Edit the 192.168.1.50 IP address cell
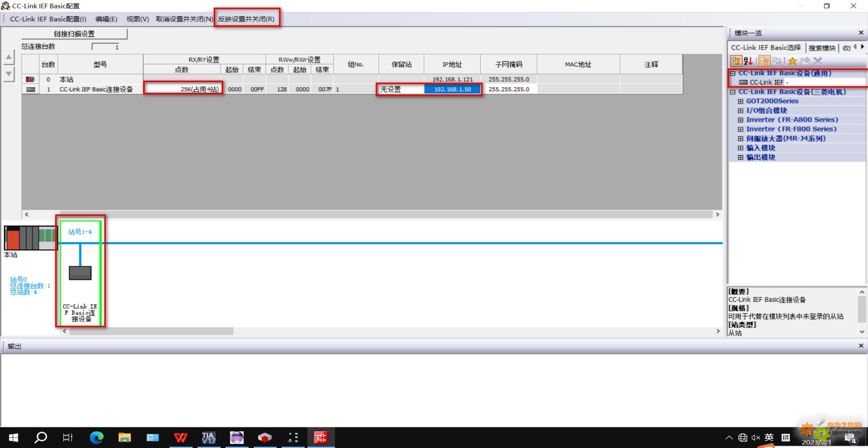The height and width of the screenshot is (448, 868). tap(452, 89)
